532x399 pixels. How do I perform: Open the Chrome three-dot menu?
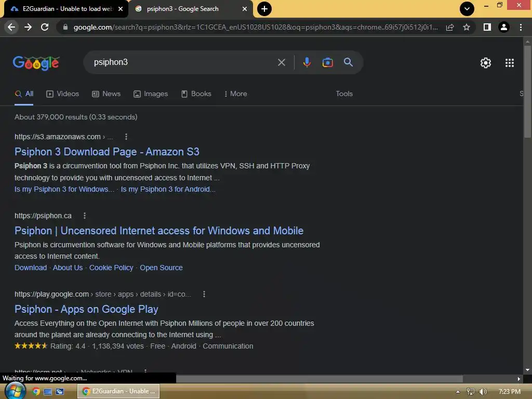521,27
